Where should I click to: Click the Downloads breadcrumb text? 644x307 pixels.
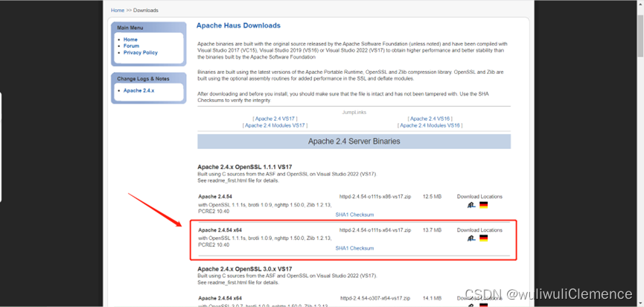click(146, 10)
